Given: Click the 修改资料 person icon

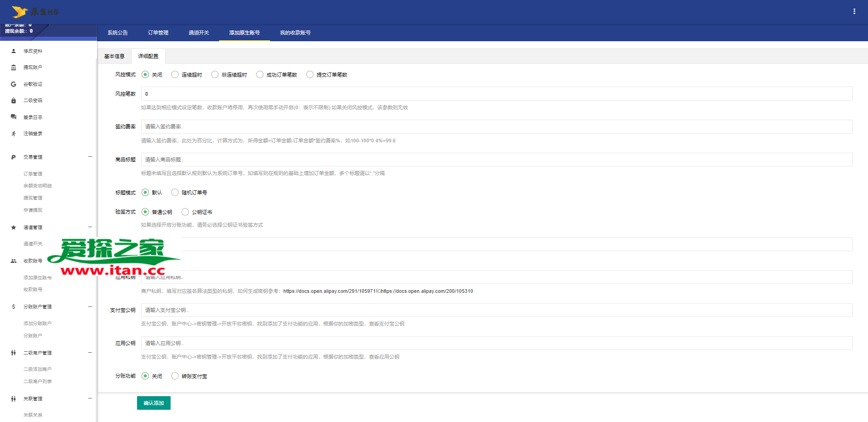Looking at the screenshot, I should click(14, 51).
